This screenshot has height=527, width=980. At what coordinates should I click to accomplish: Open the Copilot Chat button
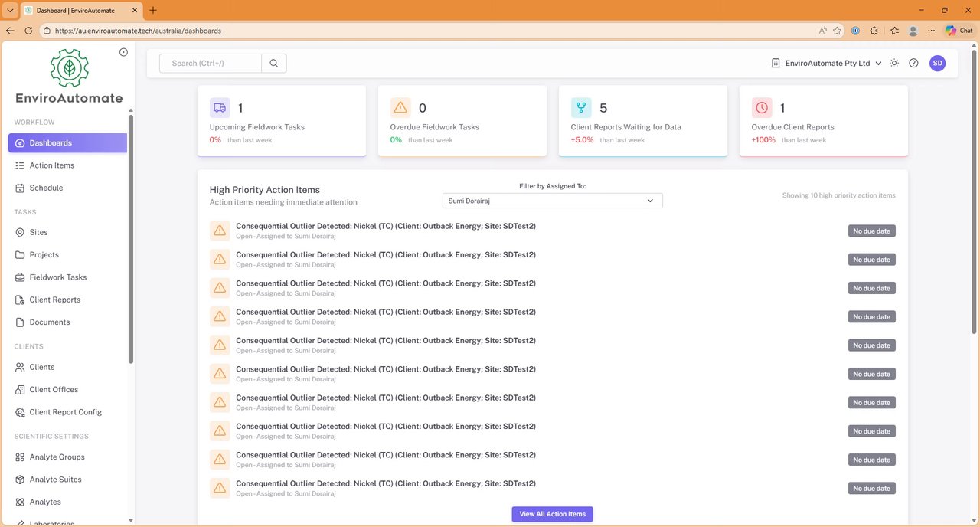tap(959, 31)
